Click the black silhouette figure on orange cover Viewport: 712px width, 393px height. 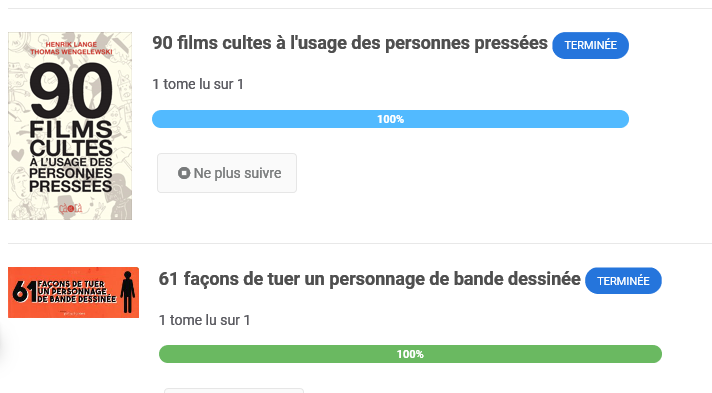(x=128, y=292)
